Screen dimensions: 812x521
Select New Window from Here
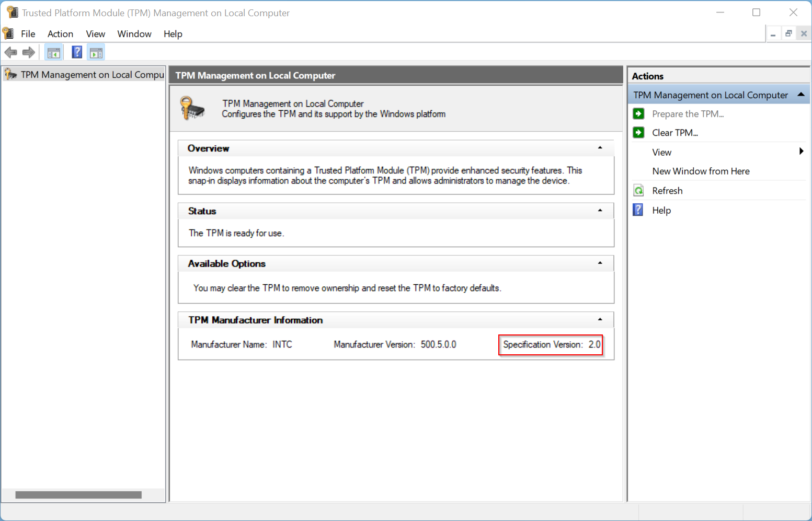click(x=701, y=171)
